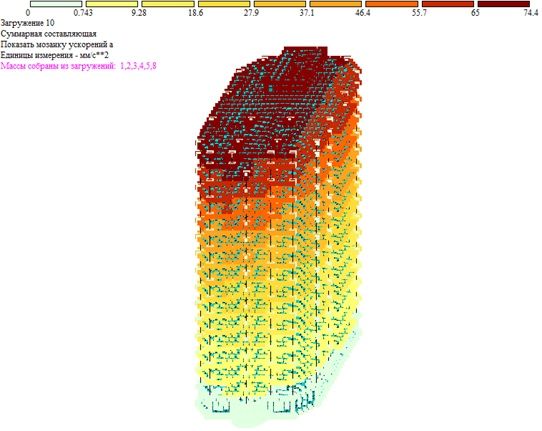Click the legend value 37.1

pos(307,13)
